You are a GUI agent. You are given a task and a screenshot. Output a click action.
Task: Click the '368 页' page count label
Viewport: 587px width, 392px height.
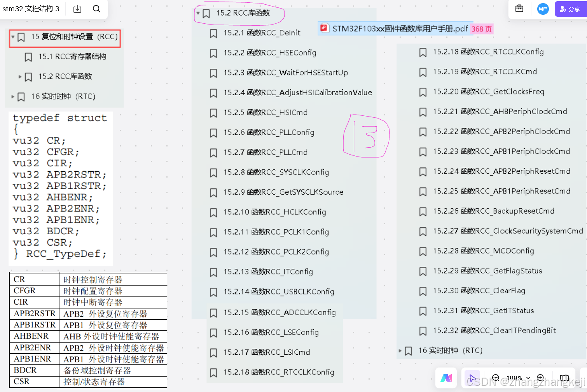point(482,29)
